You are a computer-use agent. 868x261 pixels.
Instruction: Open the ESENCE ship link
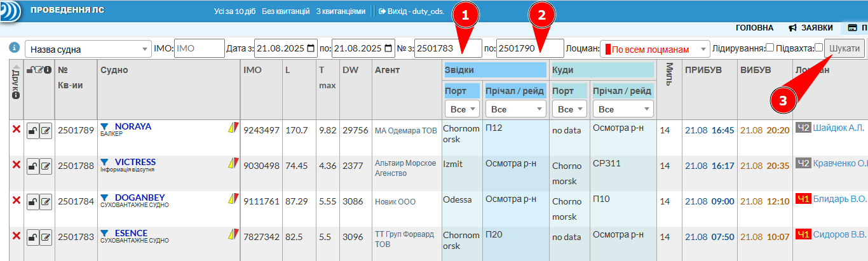[131, 233]
